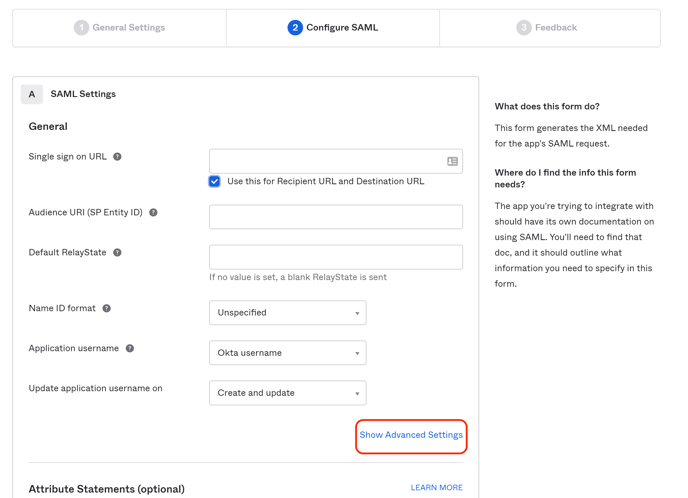Open the Name ID format dropdown
The image size is (688, 498).
pyautogui.click(x=287, y=313)
